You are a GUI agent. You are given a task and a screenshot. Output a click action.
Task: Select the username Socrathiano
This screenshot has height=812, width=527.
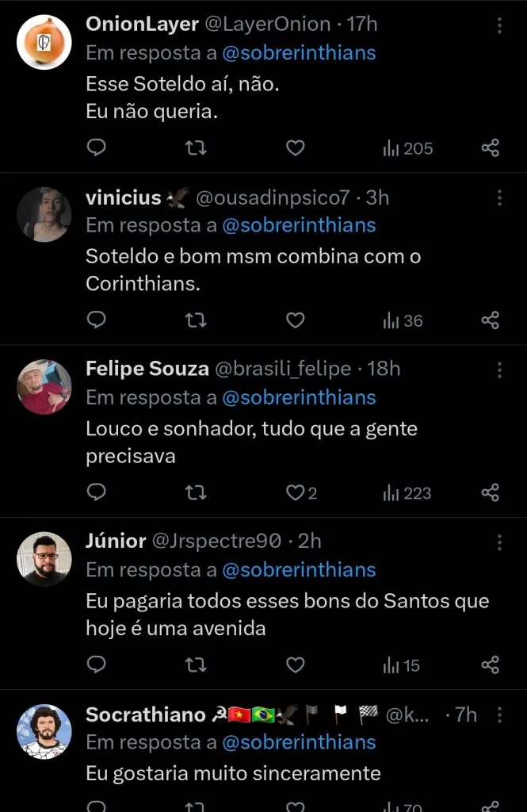[146, 714]
